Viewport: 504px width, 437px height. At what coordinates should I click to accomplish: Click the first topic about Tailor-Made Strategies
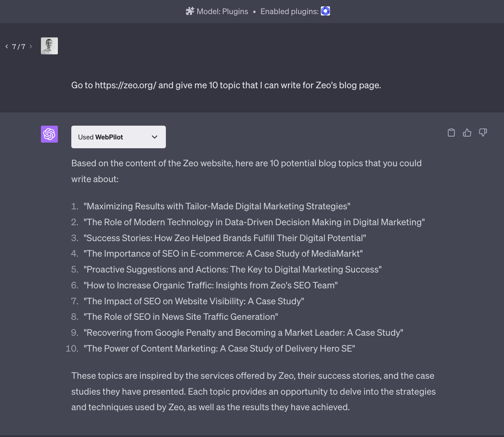tap(217, 206)
